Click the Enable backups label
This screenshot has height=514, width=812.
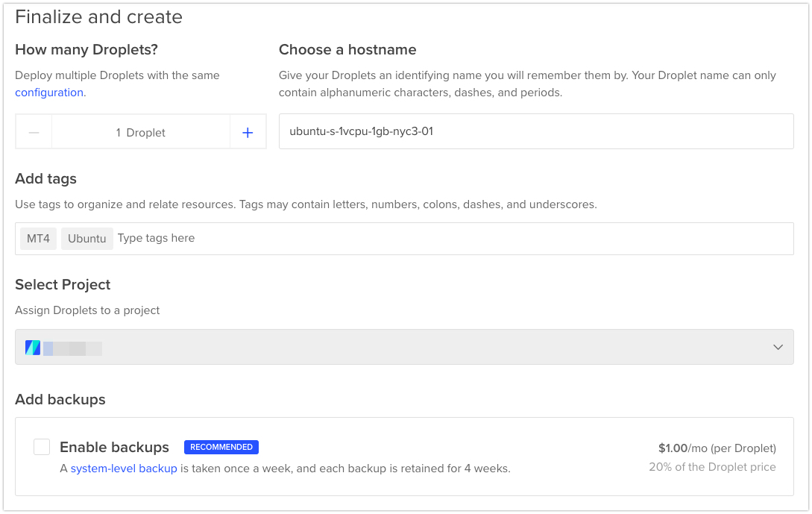(114, 447)
